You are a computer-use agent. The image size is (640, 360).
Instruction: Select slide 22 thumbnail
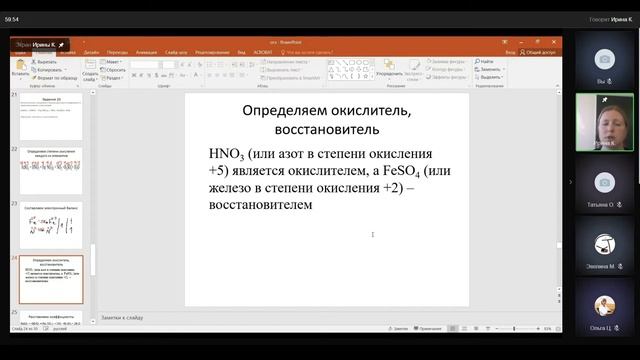coord(51,171)
